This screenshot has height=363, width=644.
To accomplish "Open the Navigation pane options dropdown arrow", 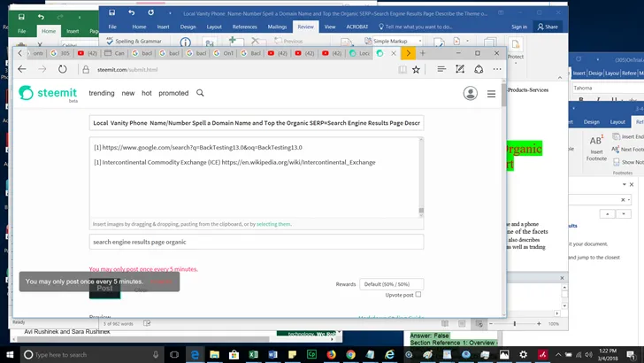I will [625, 184].
